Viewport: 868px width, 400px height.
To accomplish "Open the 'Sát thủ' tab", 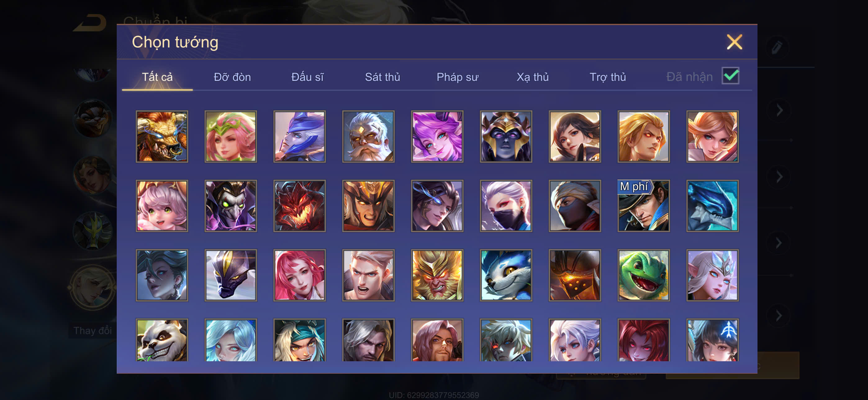I will (x=382, y=77).
